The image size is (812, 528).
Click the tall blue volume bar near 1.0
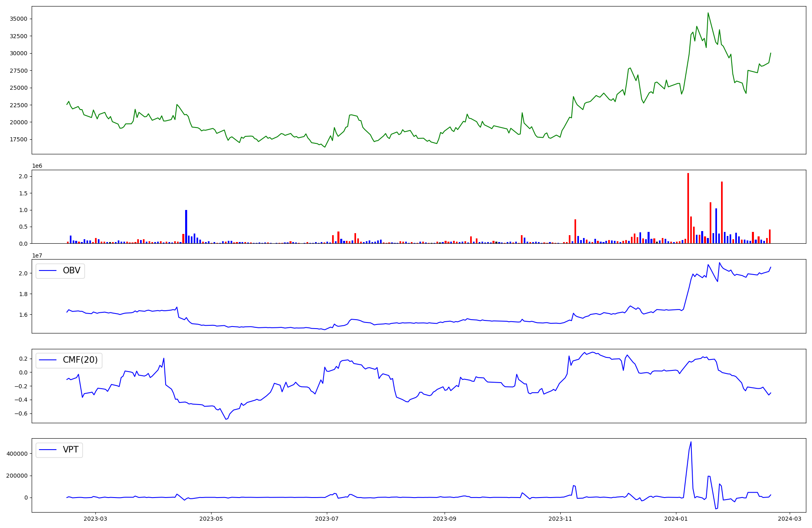pyautogui.click(x=186, y=226)
